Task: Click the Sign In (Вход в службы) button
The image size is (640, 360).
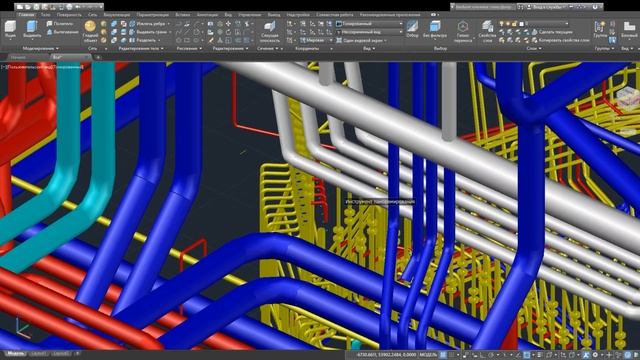Action: (548, 7)
